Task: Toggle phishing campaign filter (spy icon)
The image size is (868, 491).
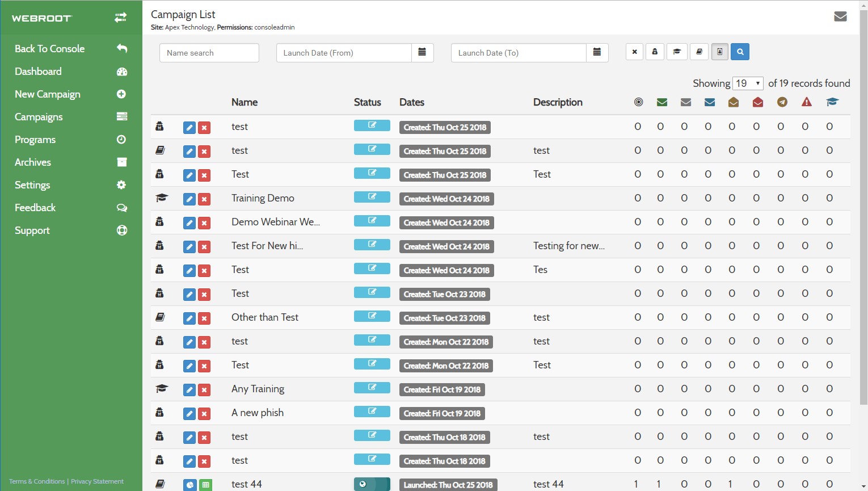Action: click(x=655, y=52)
